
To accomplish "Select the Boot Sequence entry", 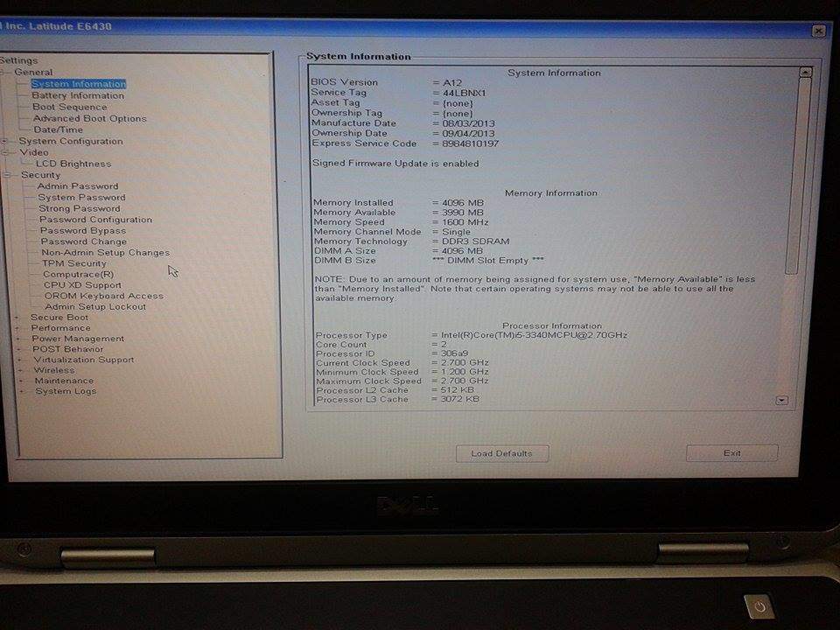I will pos(70,107).
